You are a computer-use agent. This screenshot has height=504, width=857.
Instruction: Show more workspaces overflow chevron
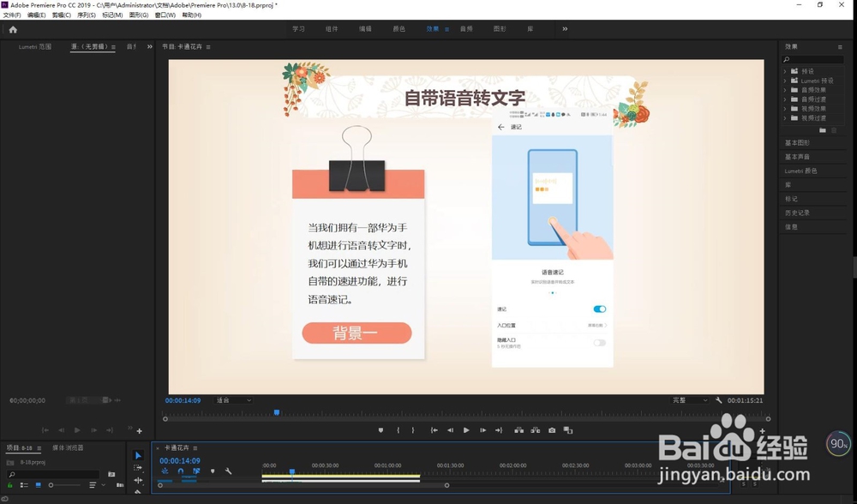pos(565,29)
